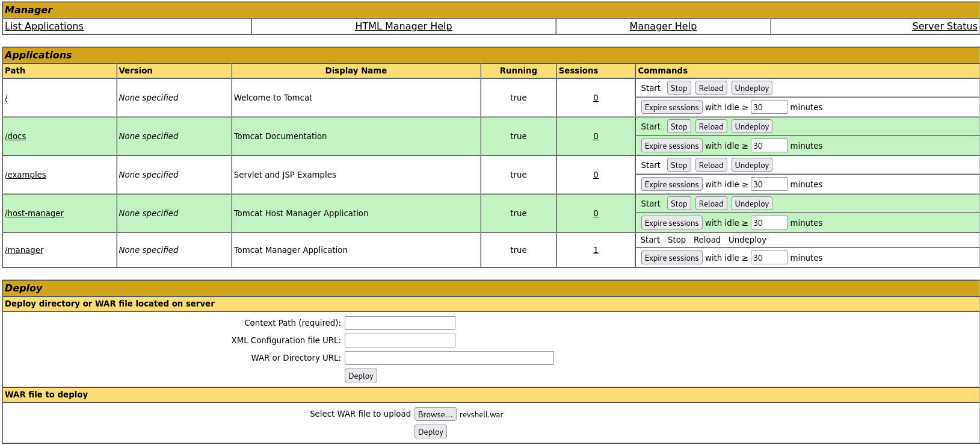Click idle minutes field for /manager

pyautogui.click(x=769, y=258)
